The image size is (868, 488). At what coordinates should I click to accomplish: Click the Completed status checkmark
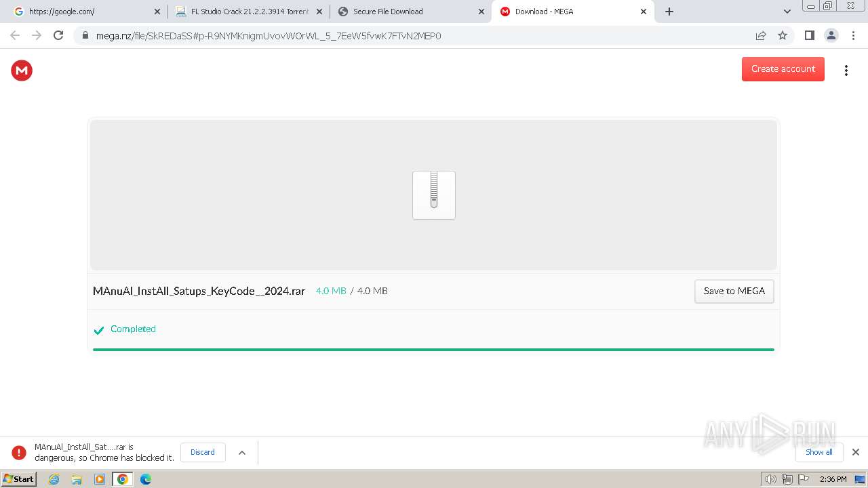(99, 330)
